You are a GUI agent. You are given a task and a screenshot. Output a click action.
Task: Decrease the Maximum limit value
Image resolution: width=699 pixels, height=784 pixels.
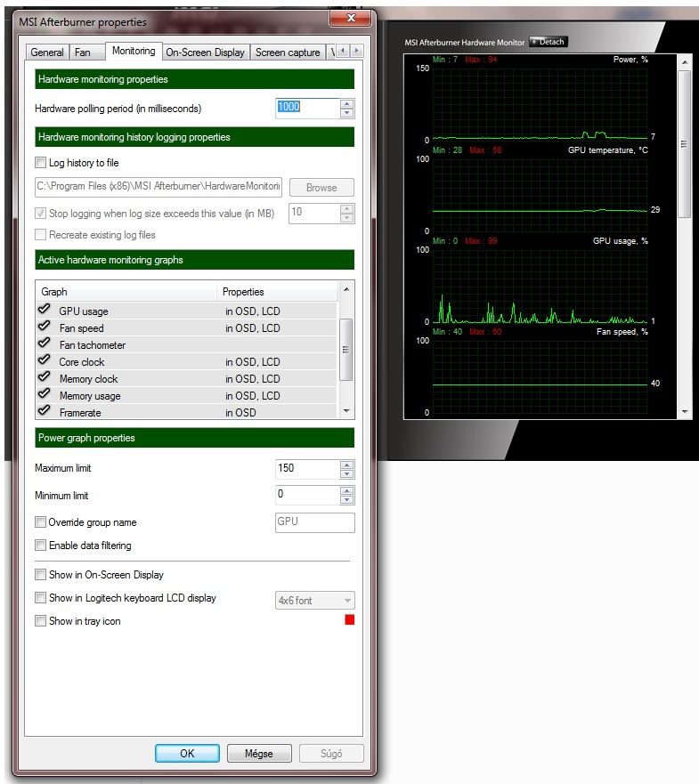346,474
